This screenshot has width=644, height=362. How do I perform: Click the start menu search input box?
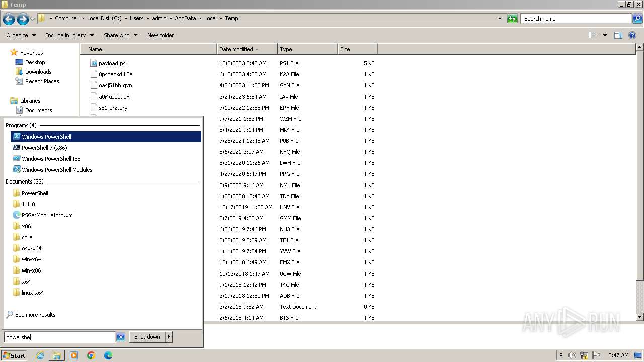pyautogui.click(x=60, y=337)
